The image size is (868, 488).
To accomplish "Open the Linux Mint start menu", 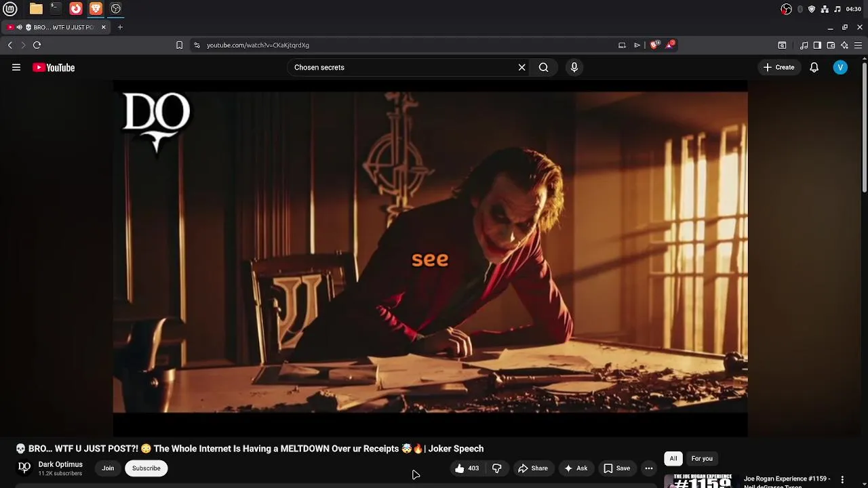I will [x=10, y=9].
